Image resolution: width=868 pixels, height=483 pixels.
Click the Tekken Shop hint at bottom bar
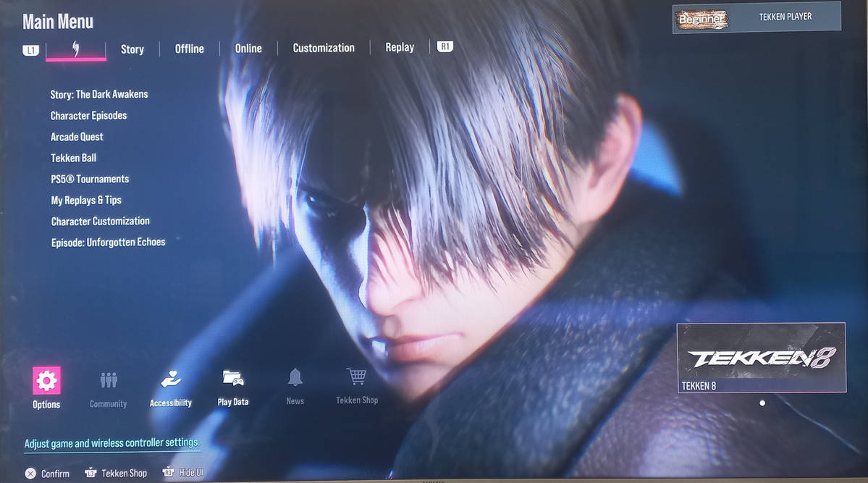pos(117,473)
